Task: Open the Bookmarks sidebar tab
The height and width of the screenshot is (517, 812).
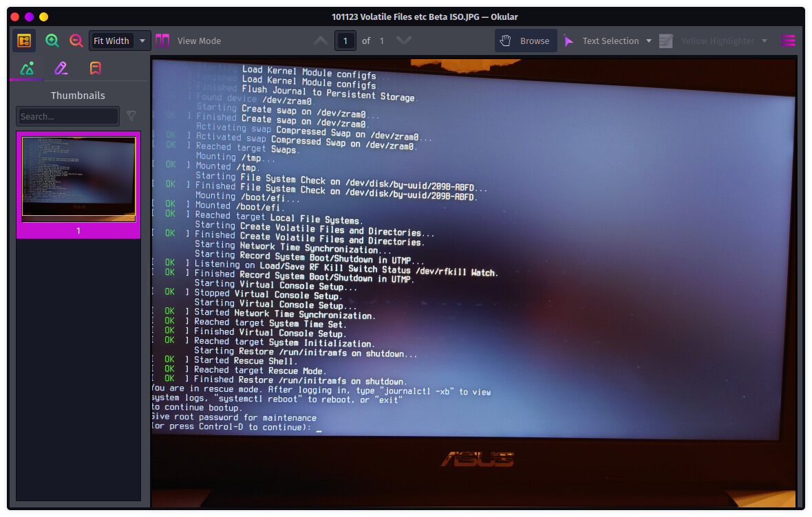Action: (96, 68)
